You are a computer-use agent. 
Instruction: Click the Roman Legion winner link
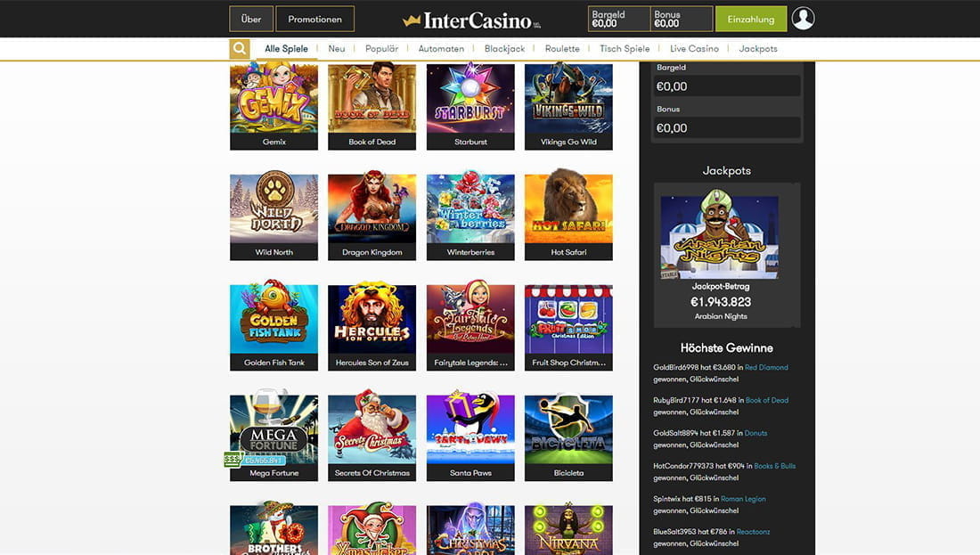[743, 499]
